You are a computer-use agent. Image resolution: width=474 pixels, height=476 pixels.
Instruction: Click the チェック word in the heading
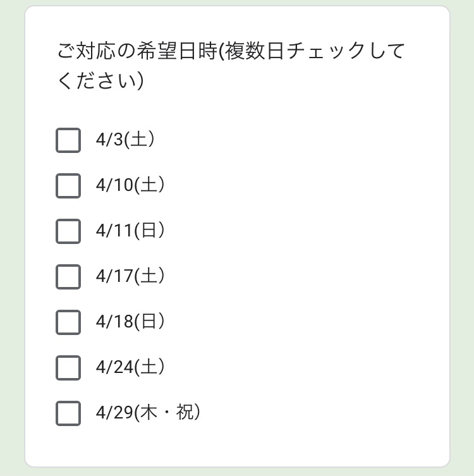pos(326,51)
